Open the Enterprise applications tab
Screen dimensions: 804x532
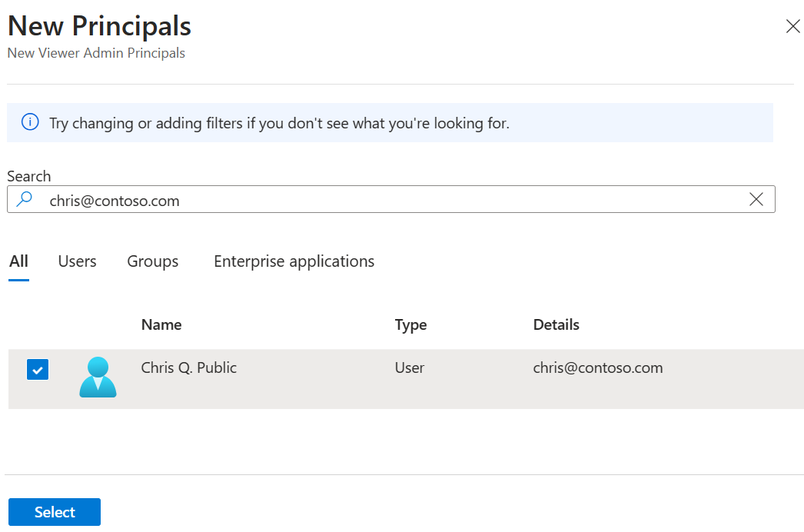click(294, 261)
